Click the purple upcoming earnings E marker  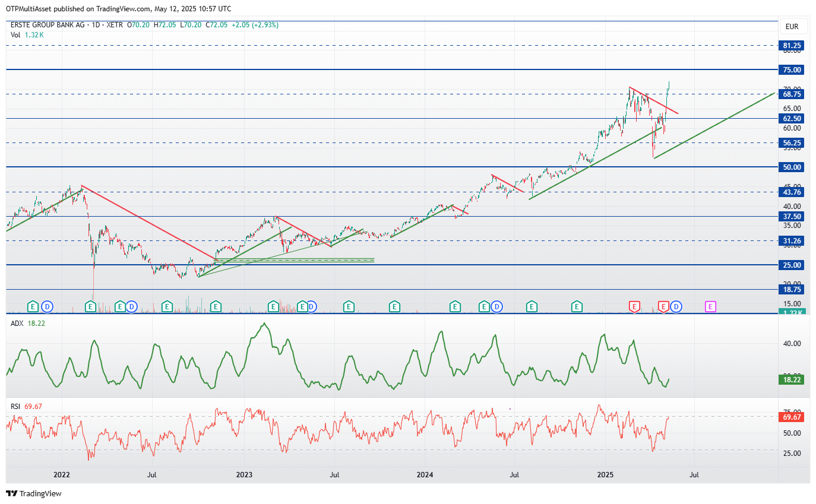[710, 306]
